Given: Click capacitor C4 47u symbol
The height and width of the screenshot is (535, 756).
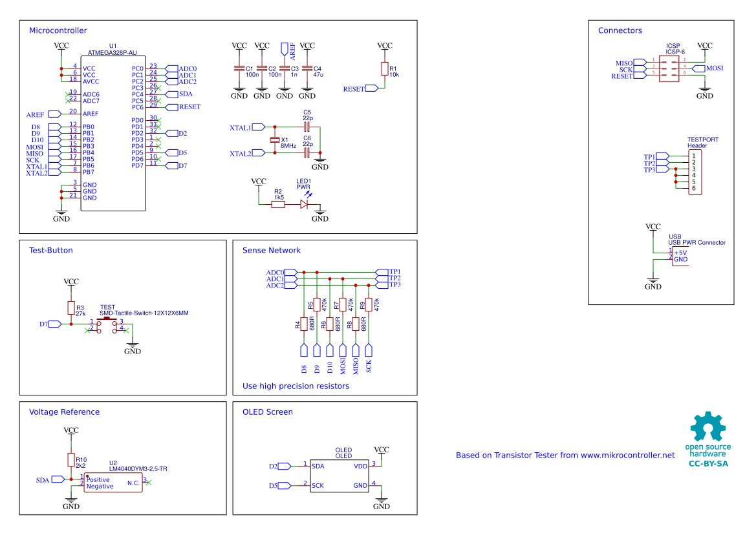Looking at the screenshot, I should pyautogui.click(x=307, y=68).
